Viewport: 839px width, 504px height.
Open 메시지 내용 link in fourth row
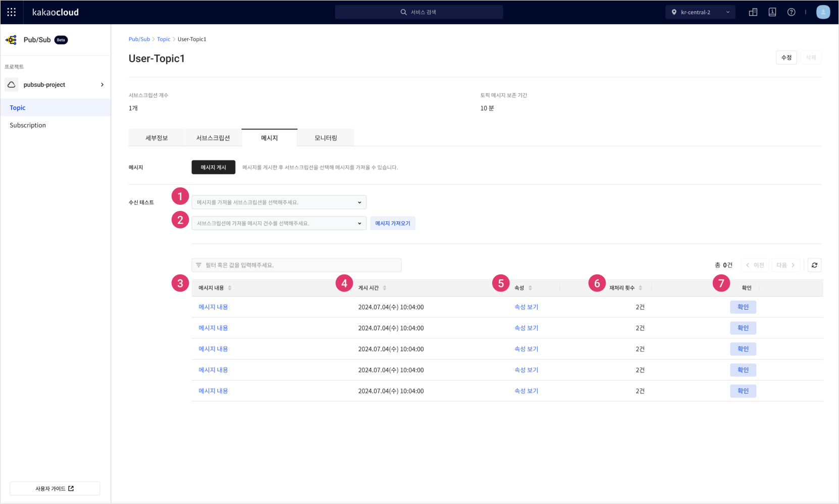click(x=213, y=370)
